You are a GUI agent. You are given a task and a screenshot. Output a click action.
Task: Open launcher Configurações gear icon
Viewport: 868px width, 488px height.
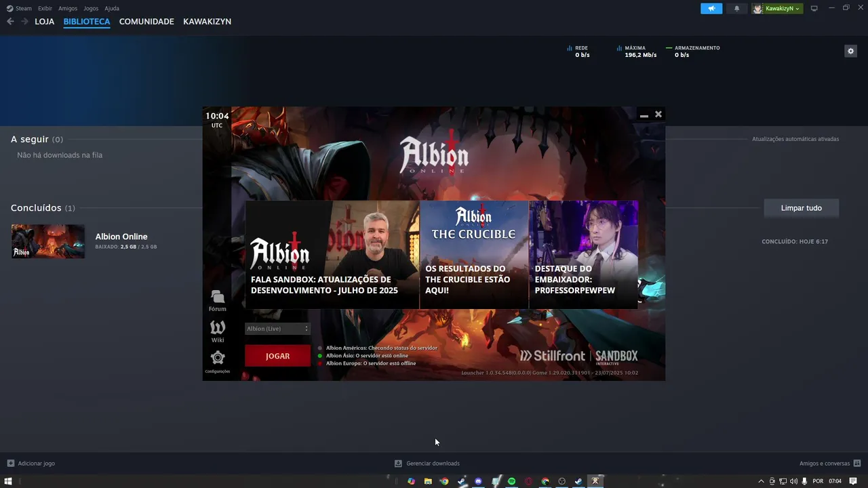218,358
